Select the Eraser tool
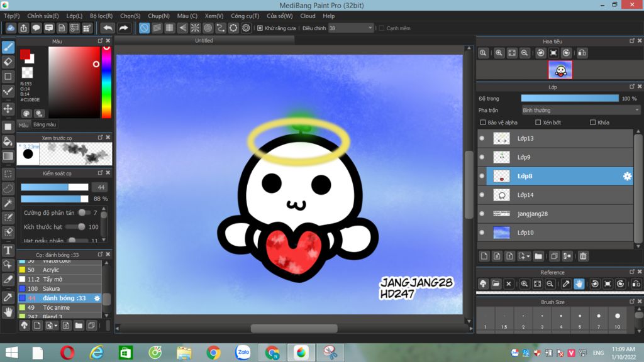 [8, 62]
